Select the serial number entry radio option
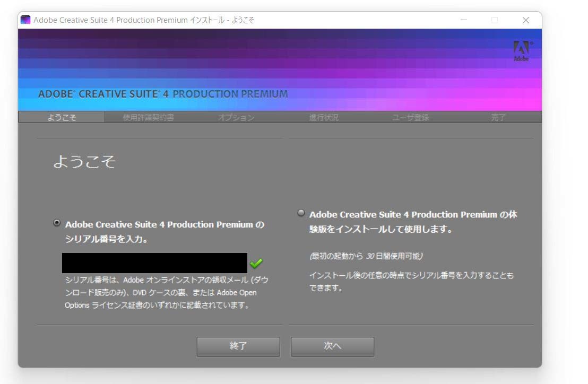 57,223
